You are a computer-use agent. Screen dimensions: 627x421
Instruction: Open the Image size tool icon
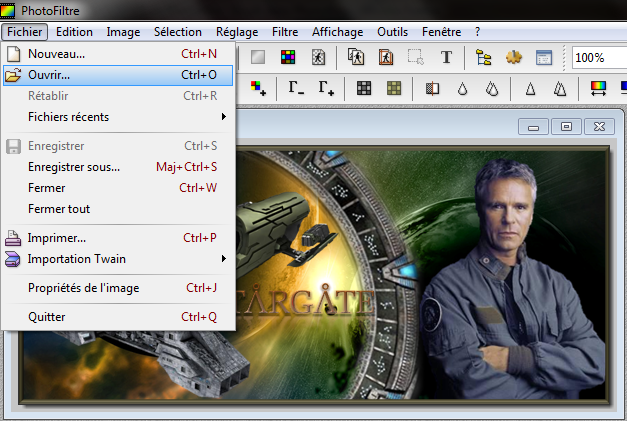point(356,57)
